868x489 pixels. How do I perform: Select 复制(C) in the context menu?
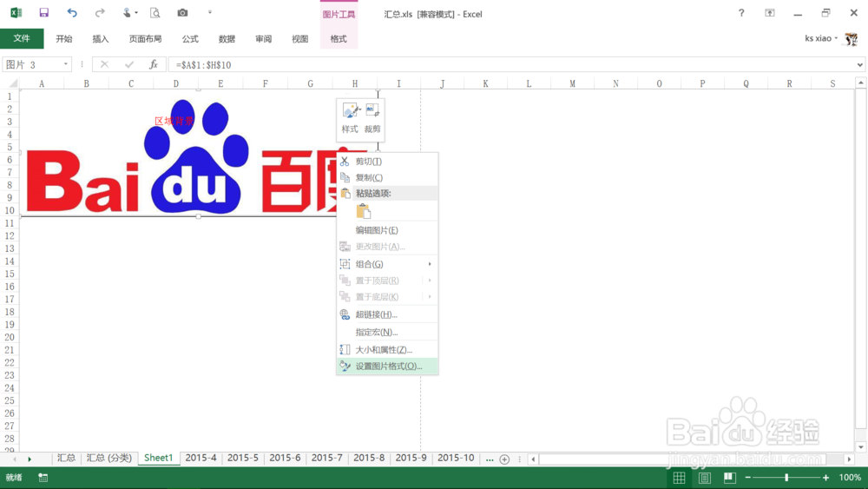coord(387,177)
